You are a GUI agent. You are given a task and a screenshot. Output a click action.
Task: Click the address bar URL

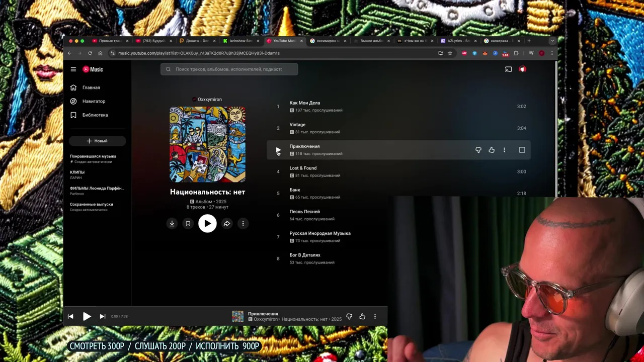[199, 53]
